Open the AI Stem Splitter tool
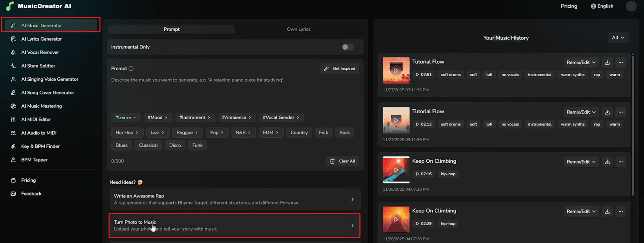The height and width of the screenshot is (243, 644). (x=38, y=66)
